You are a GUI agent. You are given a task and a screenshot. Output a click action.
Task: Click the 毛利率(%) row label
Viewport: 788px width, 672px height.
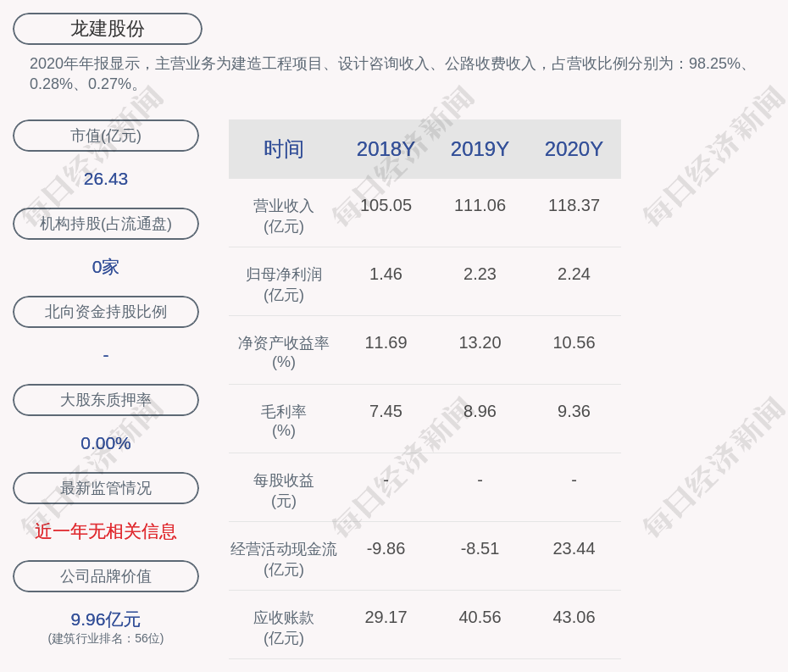coord(284,421)
